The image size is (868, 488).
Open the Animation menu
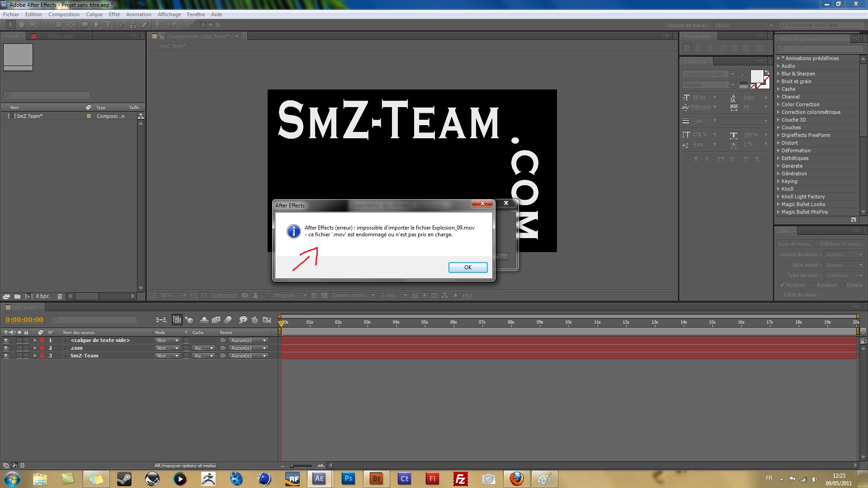pyautogui.click(x=139, y=14)
